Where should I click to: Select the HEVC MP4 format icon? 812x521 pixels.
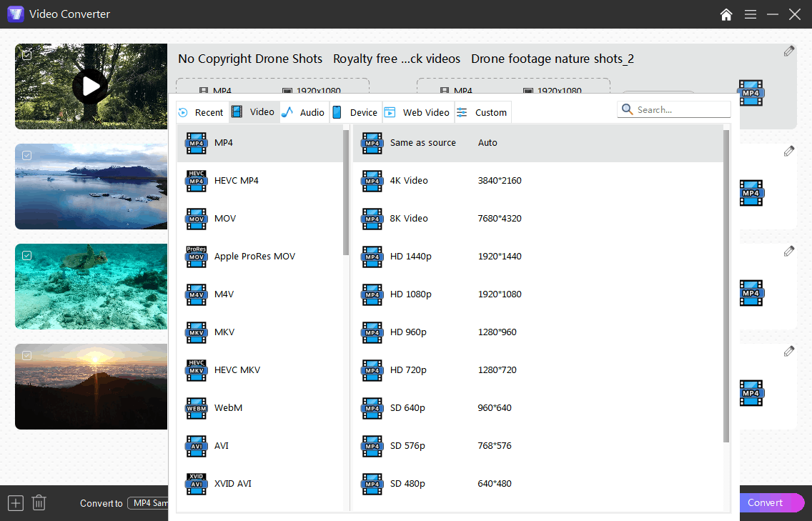197,181
